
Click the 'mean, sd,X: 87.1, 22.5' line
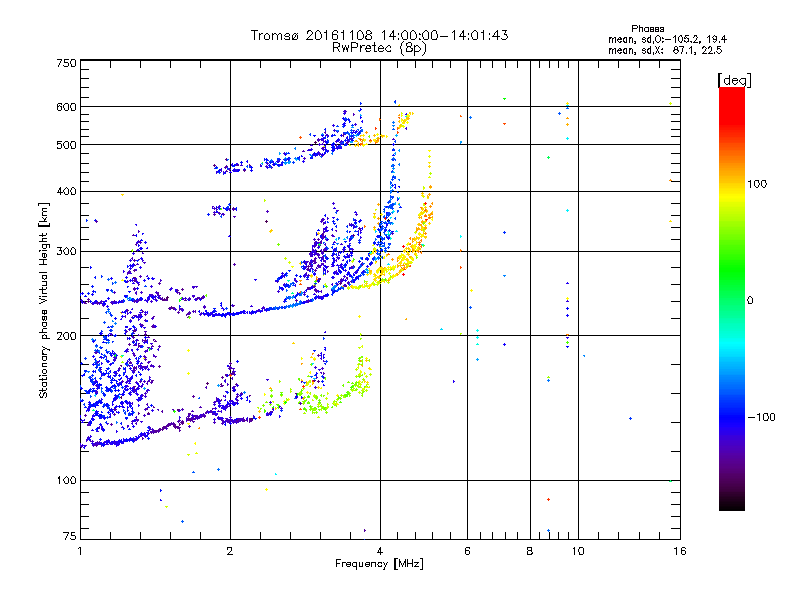coord(665,50)
